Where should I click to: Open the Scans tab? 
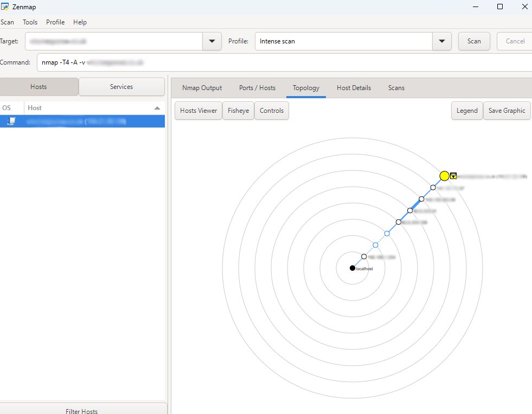point(396,88)
